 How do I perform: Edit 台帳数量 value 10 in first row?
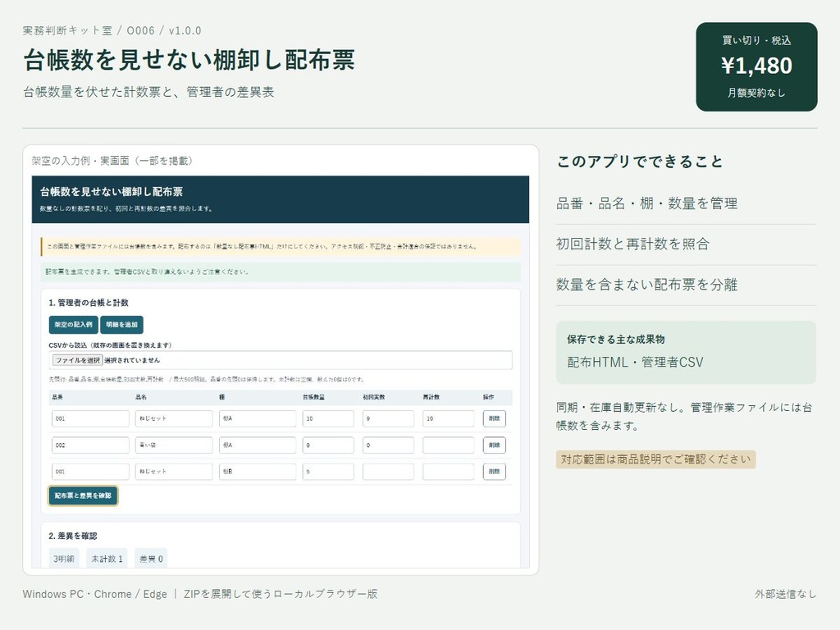pos(328,418)
